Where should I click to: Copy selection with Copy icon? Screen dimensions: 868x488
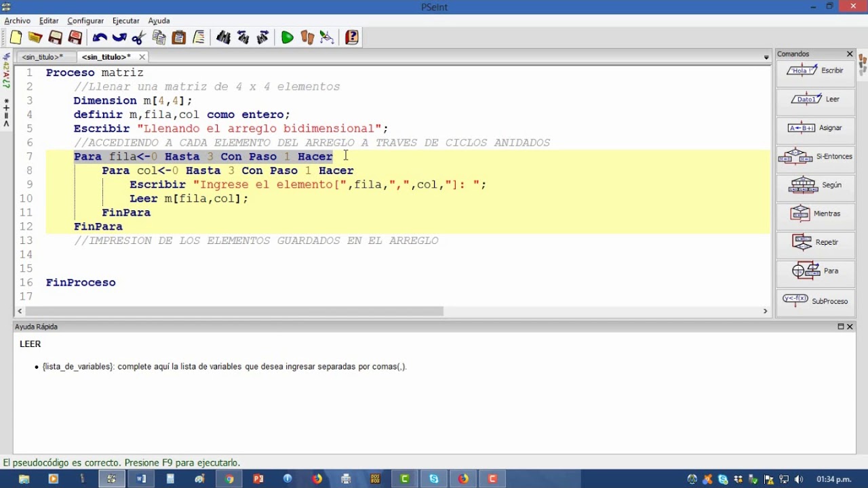click(159, 38)
